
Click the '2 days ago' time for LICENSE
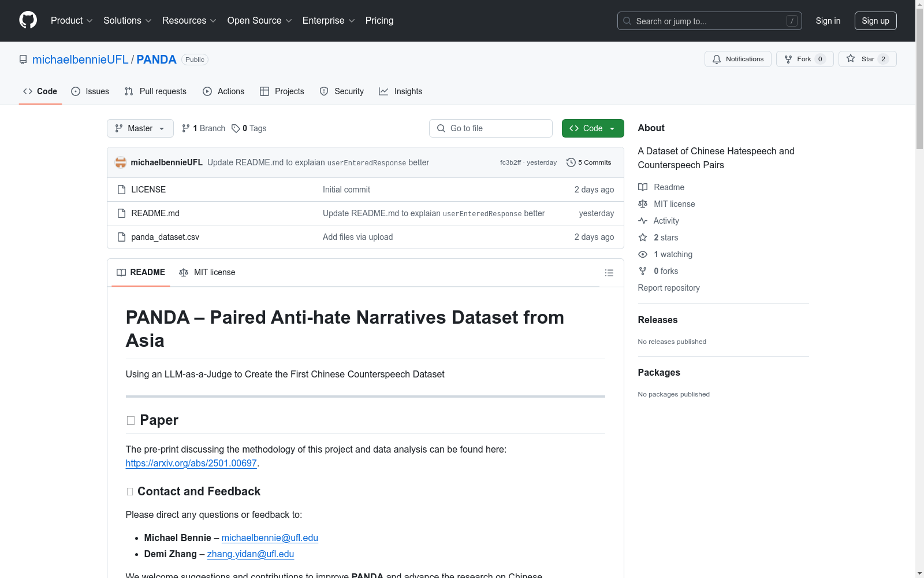594,190
